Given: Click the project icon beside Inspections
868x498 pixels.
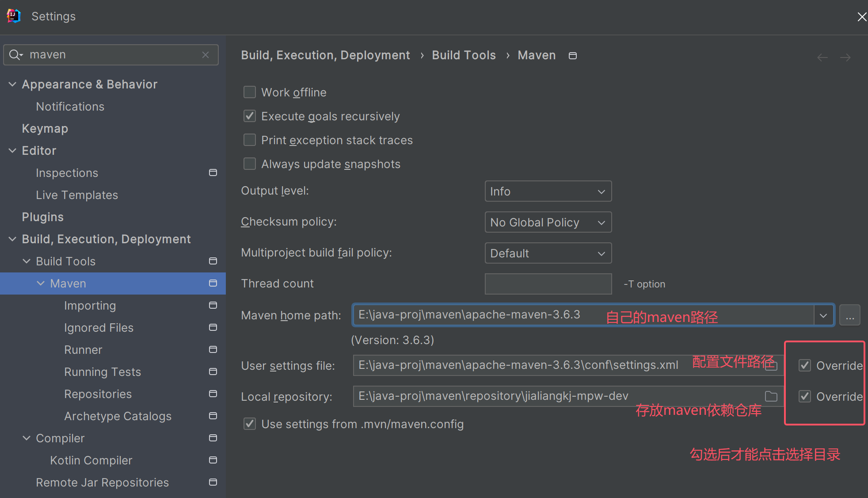Looking at the screenshot, I should tap(213, 172).
